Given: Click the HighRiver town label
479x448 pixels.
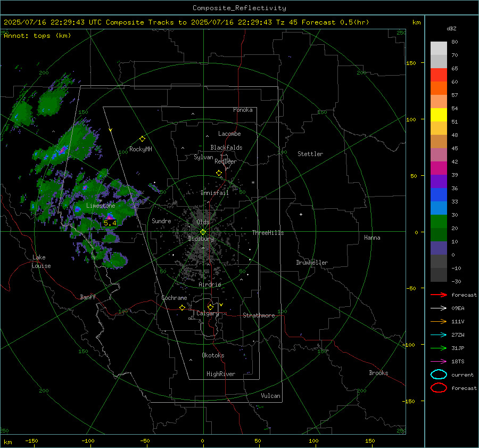Looking at the screenshot, I should [221, 374].
